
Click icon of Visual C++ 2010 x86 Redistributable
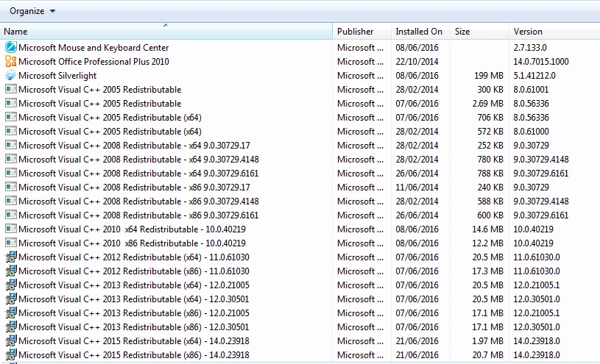(11, 243)
